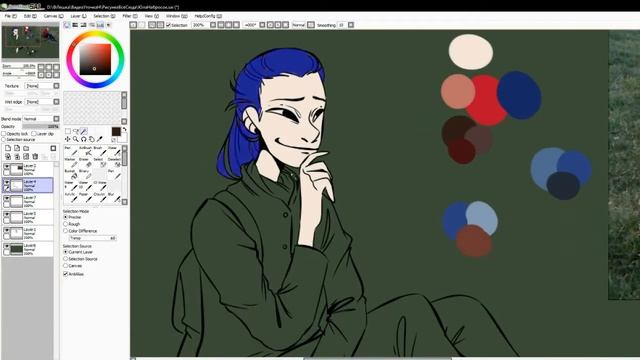Image resolution: width=640 pixels, height=360 pixels.
Task: Choose the Color Difference selection mode
Action: 65,231
